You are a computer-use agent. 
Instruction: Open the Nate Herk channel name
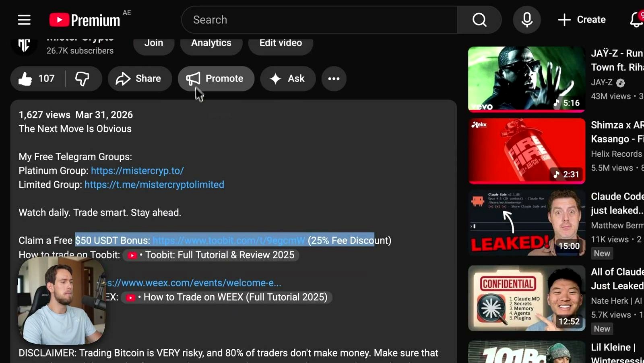(617, 301)
